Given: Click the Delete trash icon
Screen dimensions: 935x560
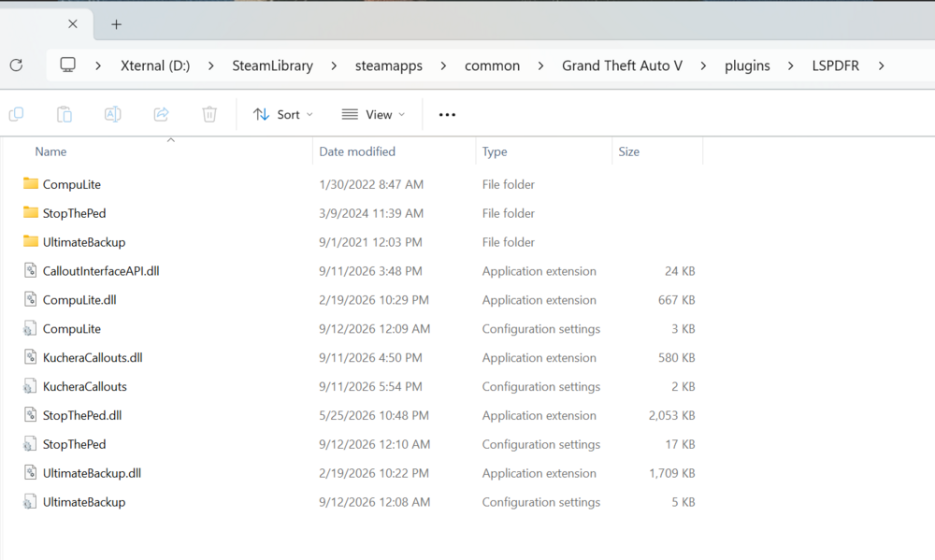Looking at the screenshot, I should (x=209, y=114).
